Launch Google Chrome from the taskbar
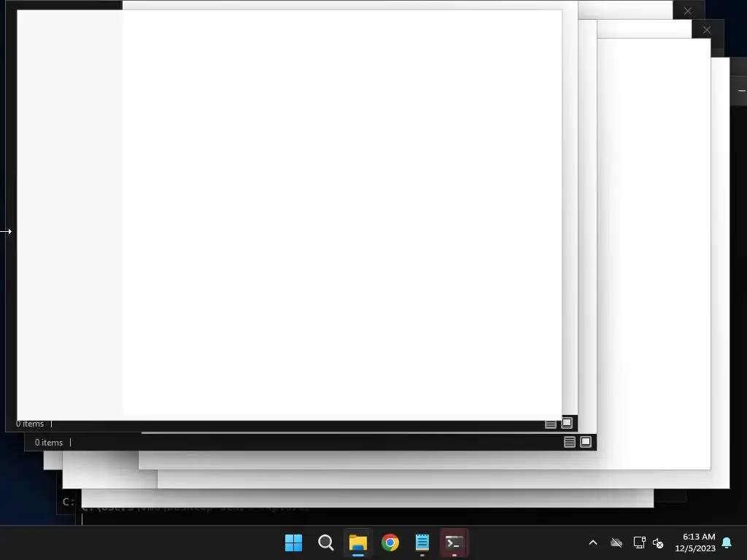Viewport: 747px width, 560px height. (x=390, y=542)
